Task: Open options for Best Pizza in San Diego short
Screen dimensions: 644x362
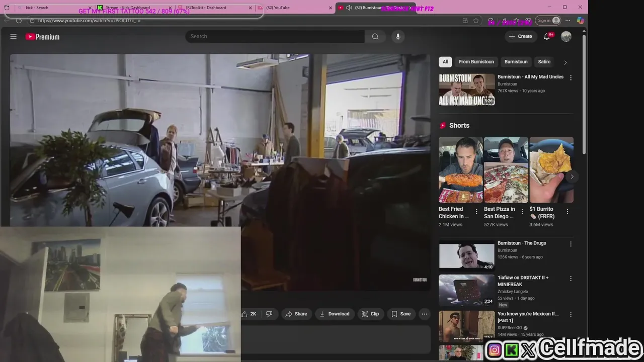Action: pyautogui.click(x=522, y=212)
